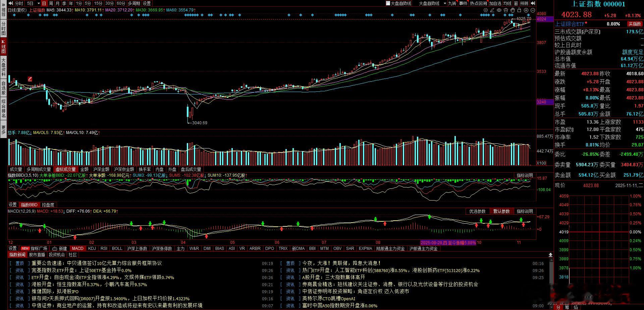This screenshot has width=644, height=310.
Task: Switch indicator to RSI
Action: click(104, 249)
